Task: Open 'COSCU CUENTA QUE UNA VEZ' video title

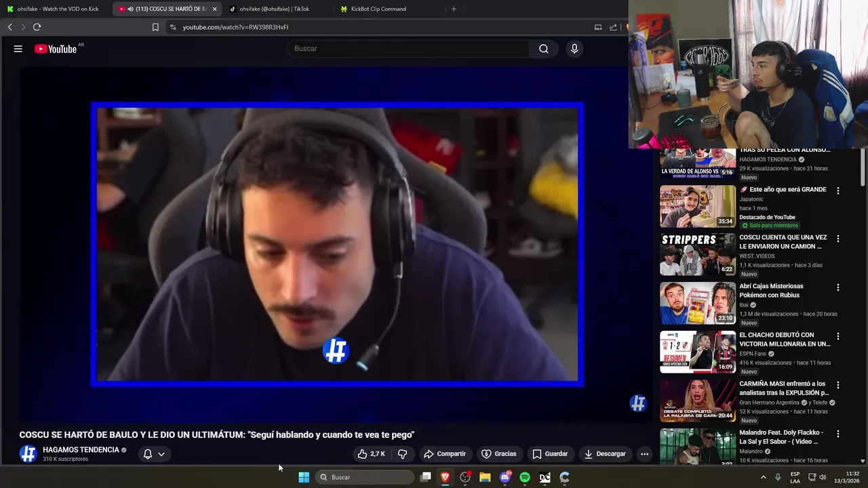Action: [x=783, y=242]
